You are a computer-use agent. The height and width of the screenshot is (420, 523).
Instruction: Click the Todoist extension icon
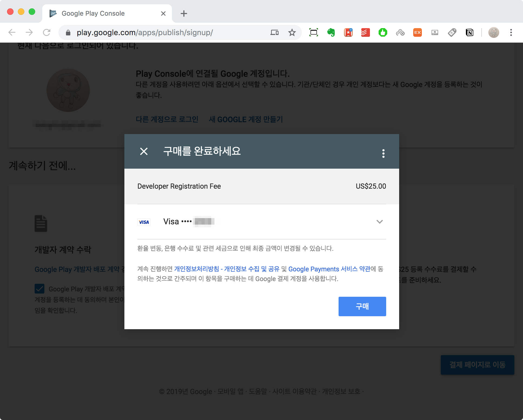365,33
